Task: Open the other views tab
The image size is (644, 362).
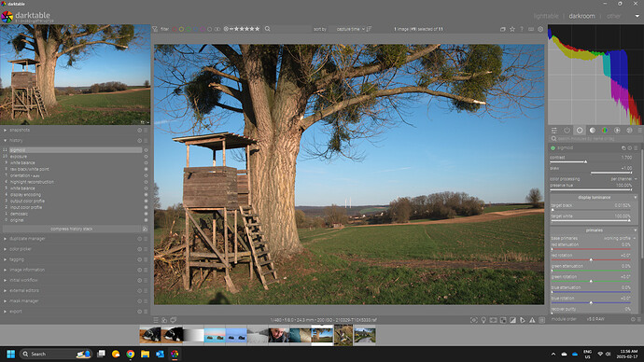Action: [613, 16]
